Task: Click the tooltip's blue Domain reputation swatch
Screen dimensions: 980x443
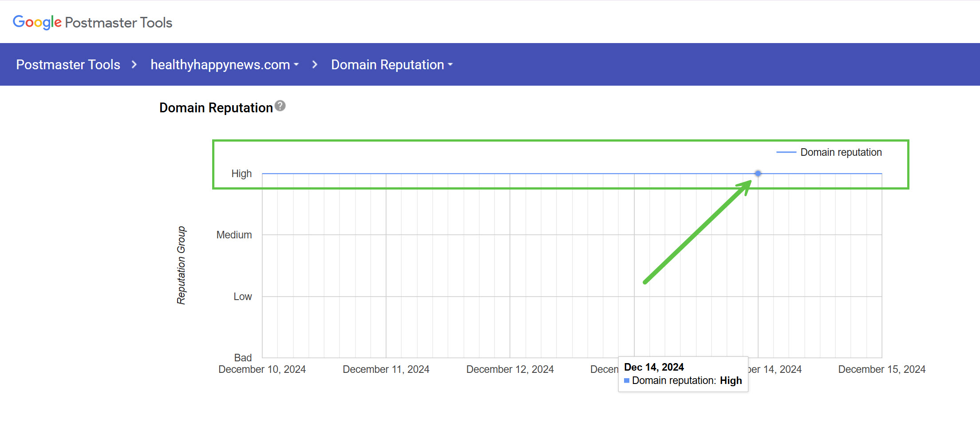Action: coord(627,380)
